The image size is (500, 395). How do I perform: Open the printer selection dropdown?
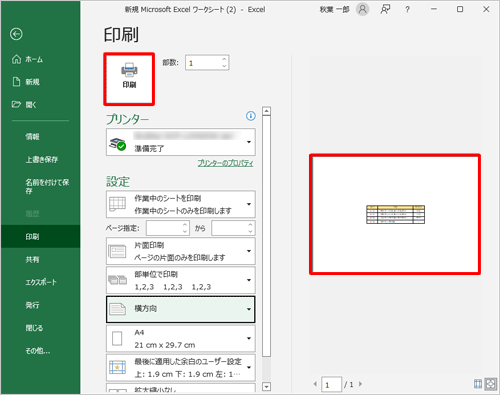(181, 142)
